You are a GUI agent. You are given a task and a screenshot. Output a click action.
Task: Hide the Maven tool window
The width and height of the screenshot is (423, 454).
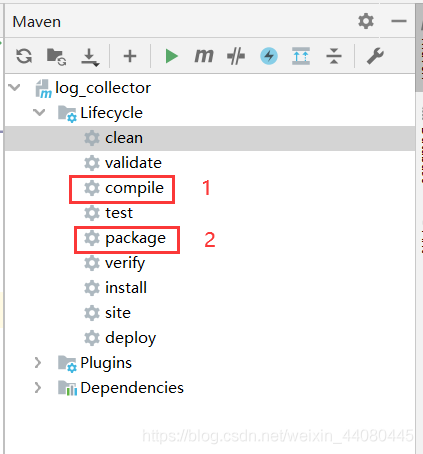(x=399, y=21)
